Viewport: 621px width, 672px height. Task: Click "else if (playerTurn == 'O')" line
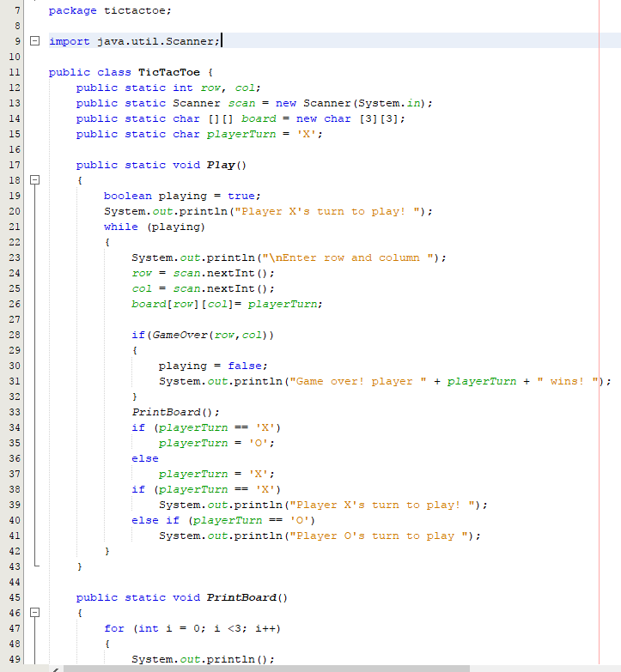coord(223,520)
